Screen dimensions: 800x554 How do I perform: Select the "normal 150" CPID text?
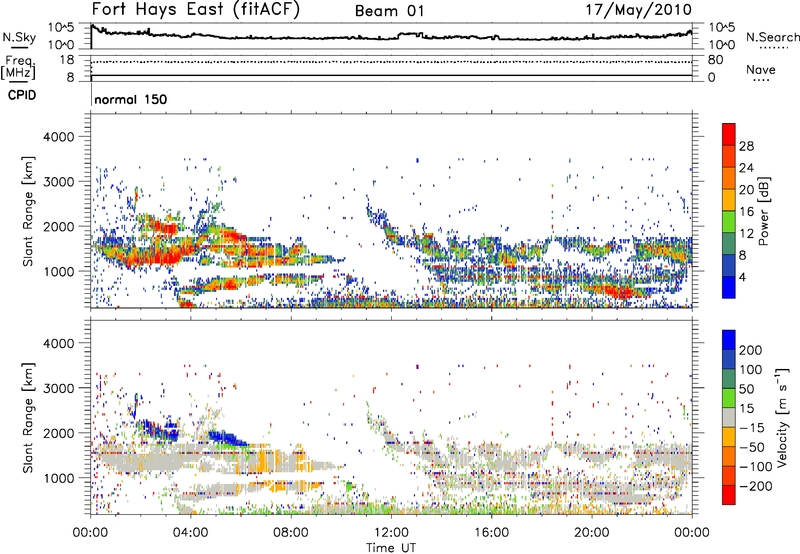pos(131,99)
